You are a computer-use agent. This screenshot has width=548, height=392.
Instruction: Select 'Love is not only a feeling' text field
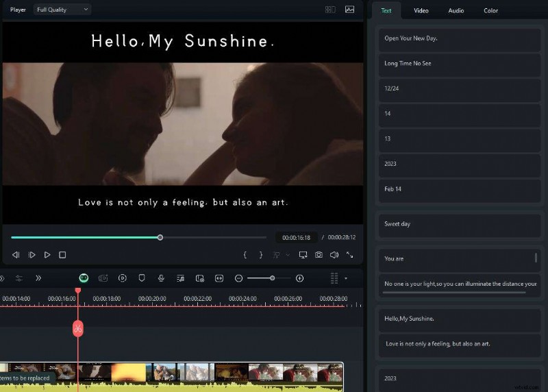coord(460,346)
